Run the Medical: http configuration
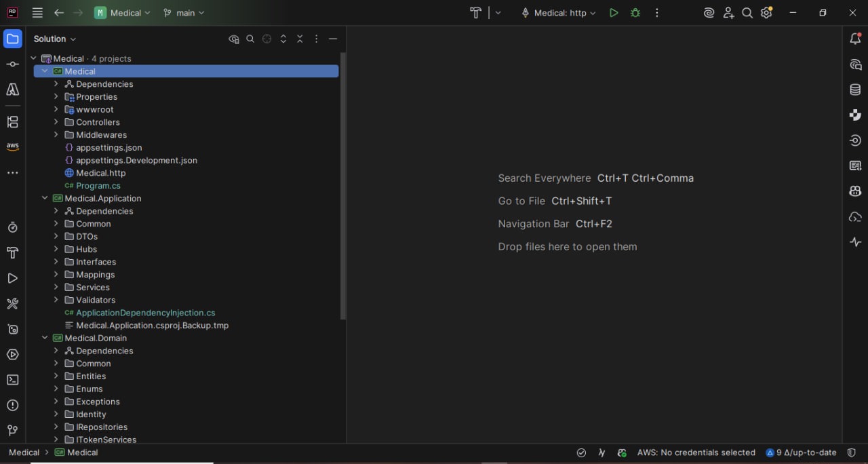The width and height of the screenshot is (868, 464). [x=614, y=12]
